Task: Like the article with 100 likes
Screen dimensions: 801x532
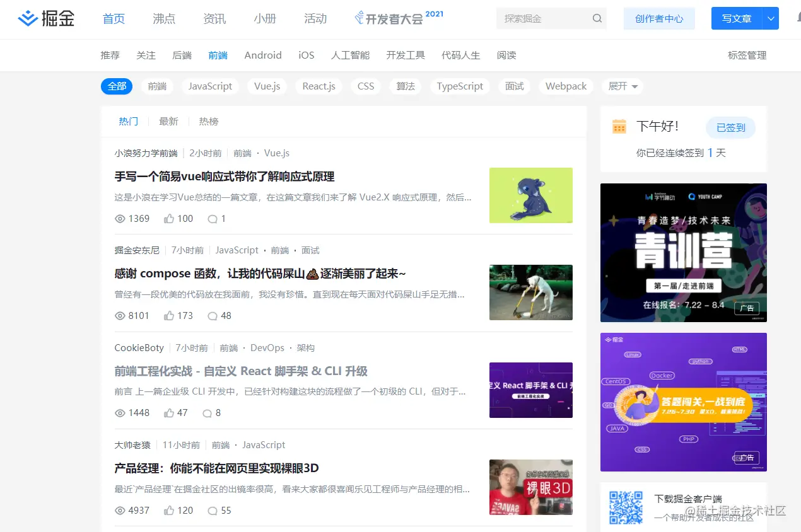Action: coord(169,219)
